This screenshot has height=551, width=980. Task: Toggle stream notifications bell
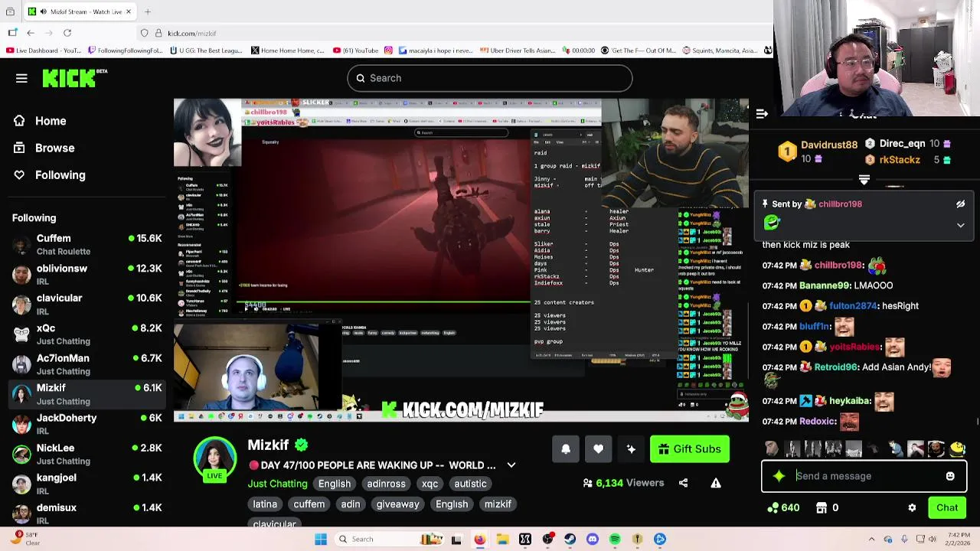coord(566,449)
